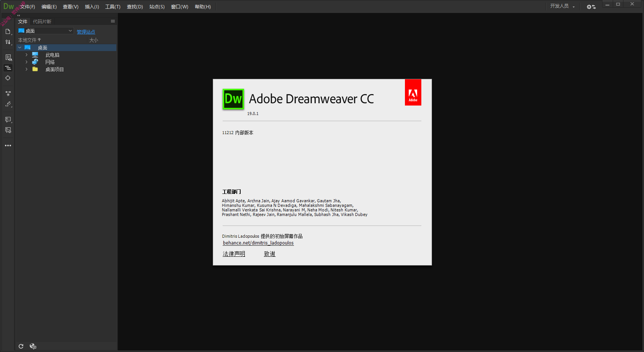Click the Live View Options page-with-eye icon
This screenshot has height=352, width=644.
click(8, 58)
